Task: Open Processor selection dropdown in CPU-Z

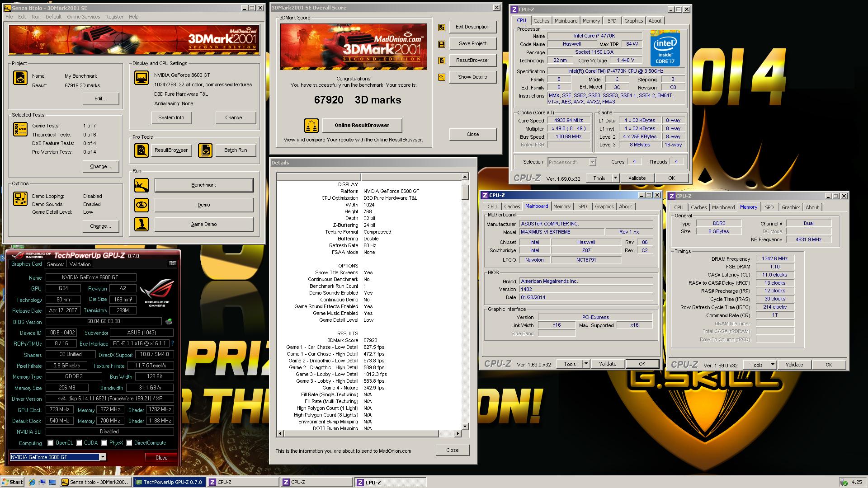Action: 592,162
